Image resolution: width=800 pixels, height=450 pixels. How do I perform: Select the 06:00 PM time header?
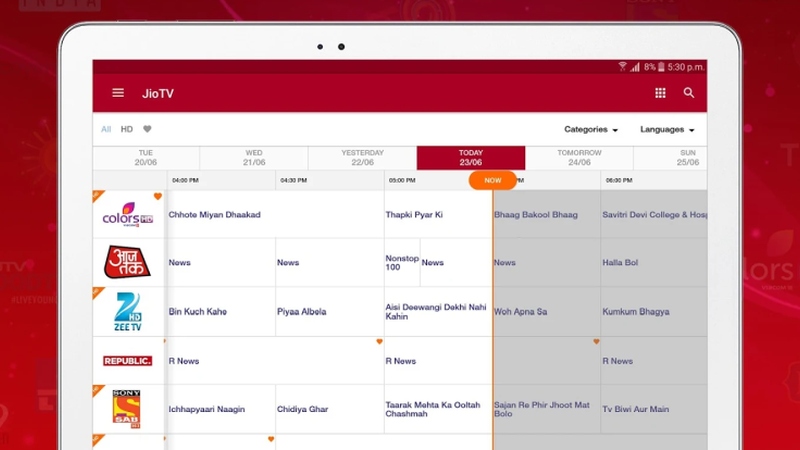619,180
